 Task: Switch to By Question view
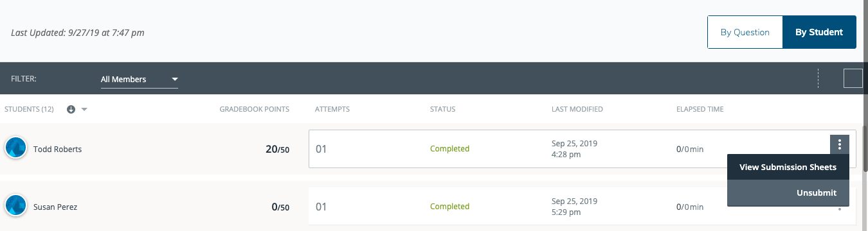click(745, 32)
